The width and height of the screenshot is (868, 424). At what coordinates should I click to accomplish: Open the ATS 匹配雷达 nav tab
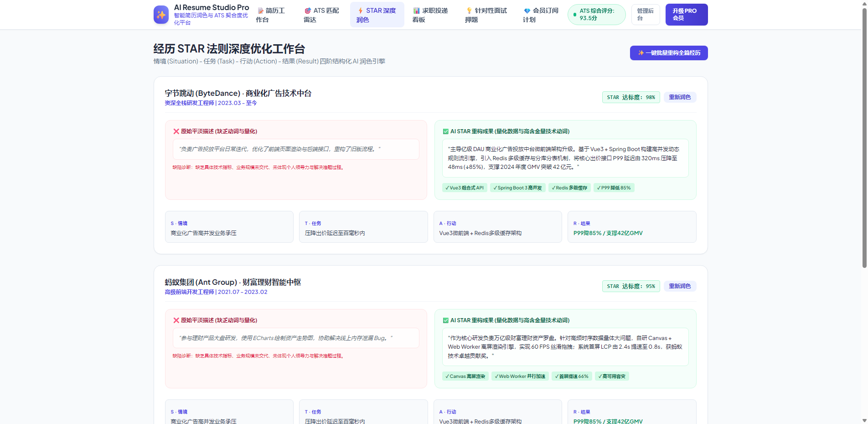pyautogui.click(x=323, y=15)
